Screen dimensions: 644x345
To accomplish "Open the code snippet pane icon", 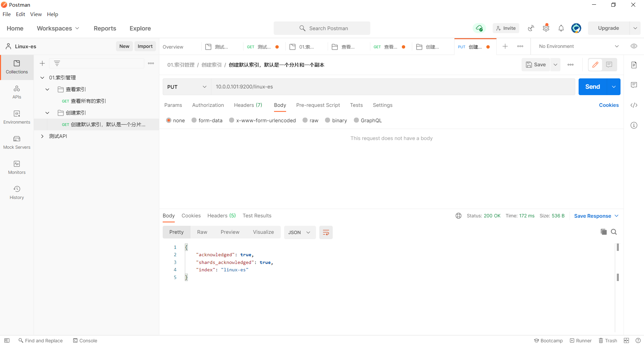I will (x=634, y=105).
